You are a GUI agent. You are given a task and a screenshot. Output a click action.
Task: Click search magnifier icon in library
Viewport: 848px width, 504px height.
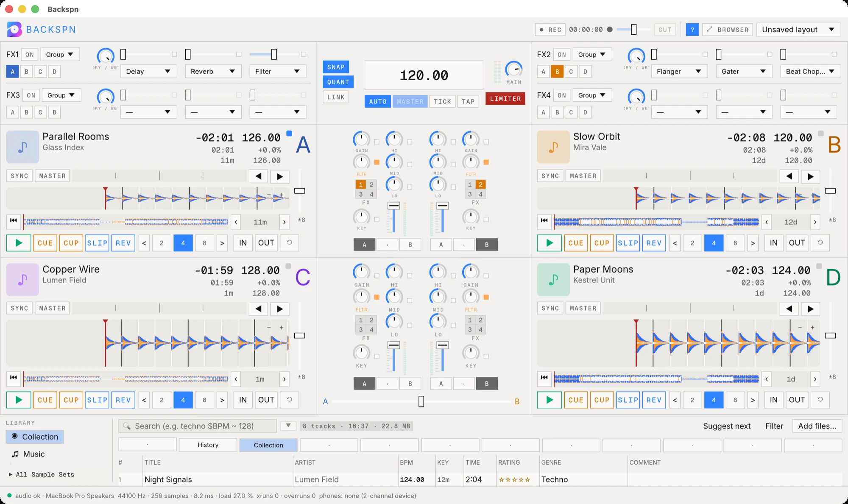[126, 426]
